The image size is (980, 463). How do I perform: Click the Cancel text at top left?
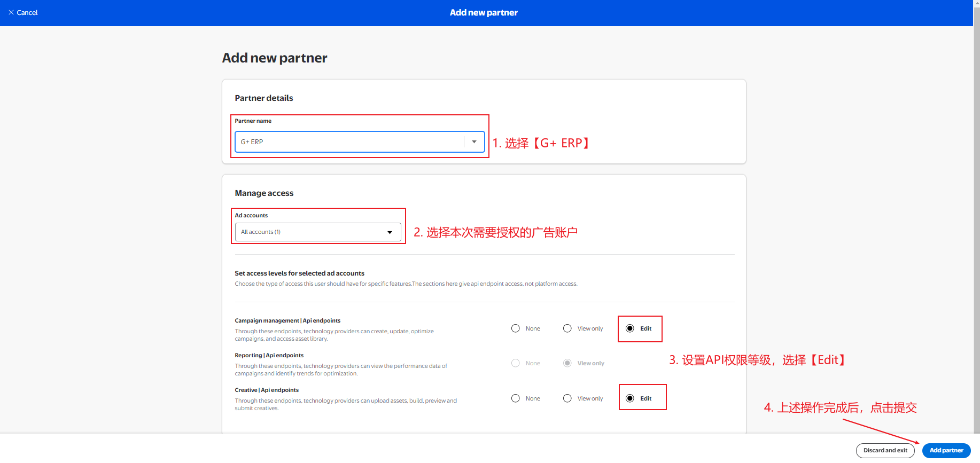point(27,12)
